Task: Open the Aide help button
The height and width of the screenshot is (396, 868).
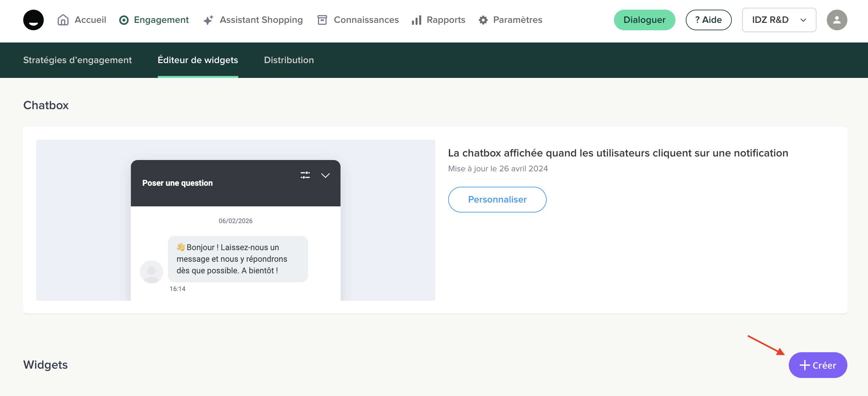Action: point(708,20)
